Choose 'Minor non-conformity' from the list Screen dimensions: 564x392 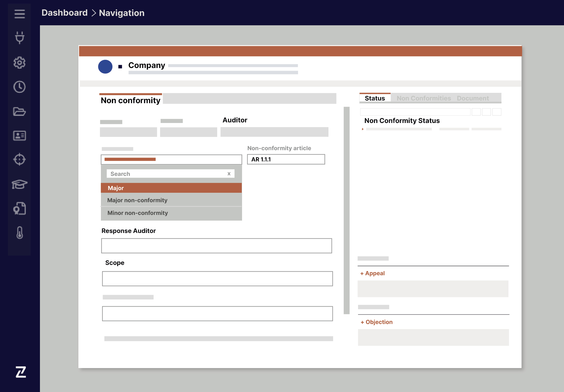pos(138,213)
